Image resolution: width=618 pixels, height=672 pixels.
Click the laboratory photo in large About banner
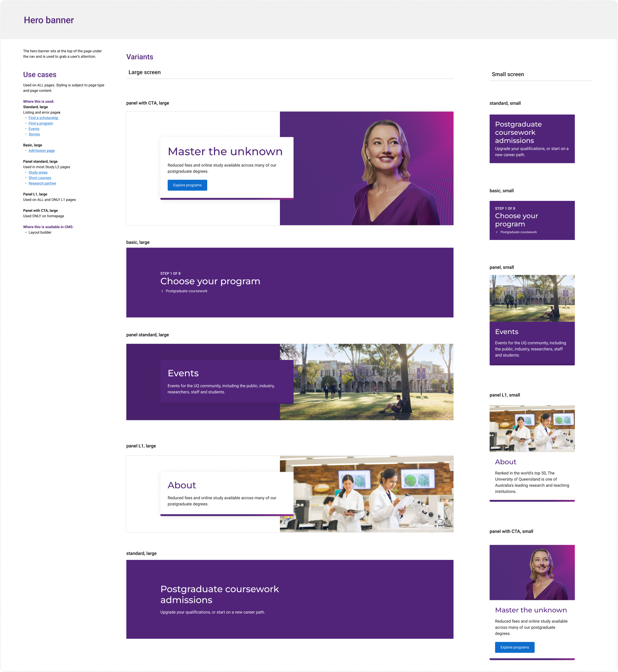[373, 494]
